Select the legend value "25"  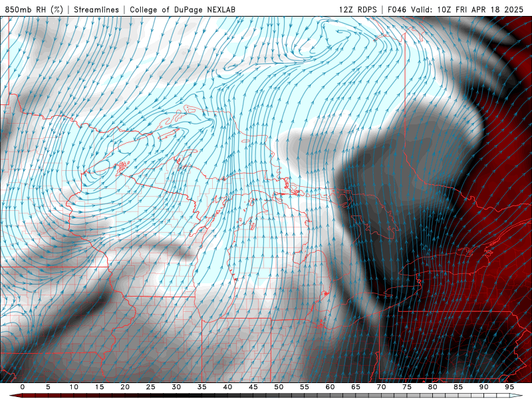point(151,387)
